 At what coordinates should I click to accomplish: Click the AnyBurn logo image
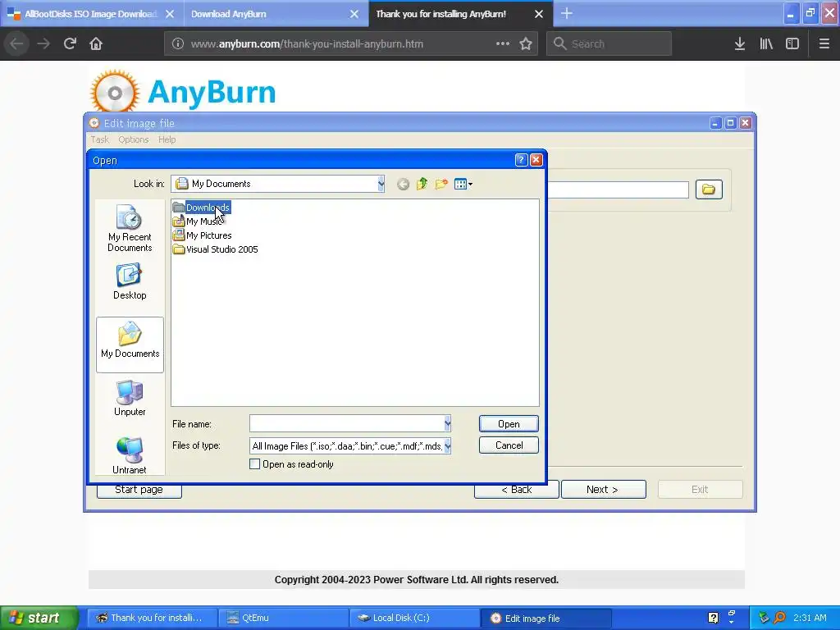(x=183, y=92)
